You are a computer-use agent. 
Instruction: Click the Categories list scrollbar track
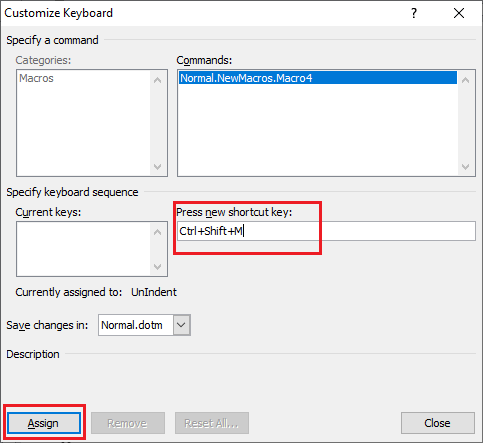coord(158,123)
